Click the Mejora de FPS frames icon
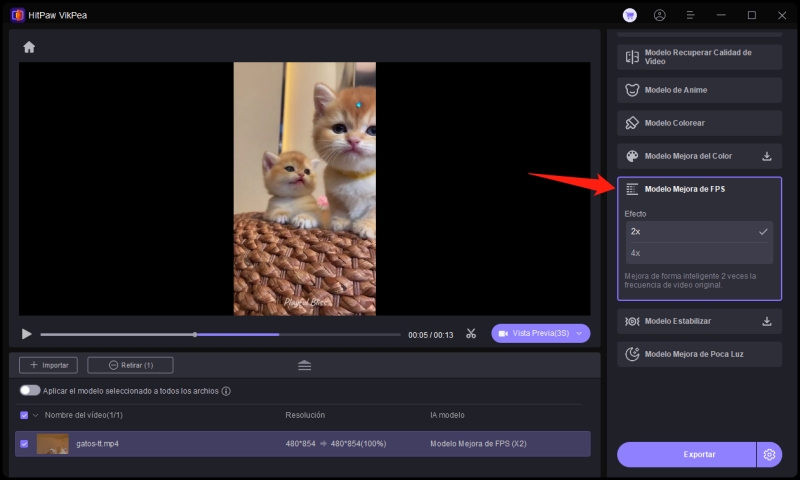This screenshot has height=480, width=800. click(632, 189)
